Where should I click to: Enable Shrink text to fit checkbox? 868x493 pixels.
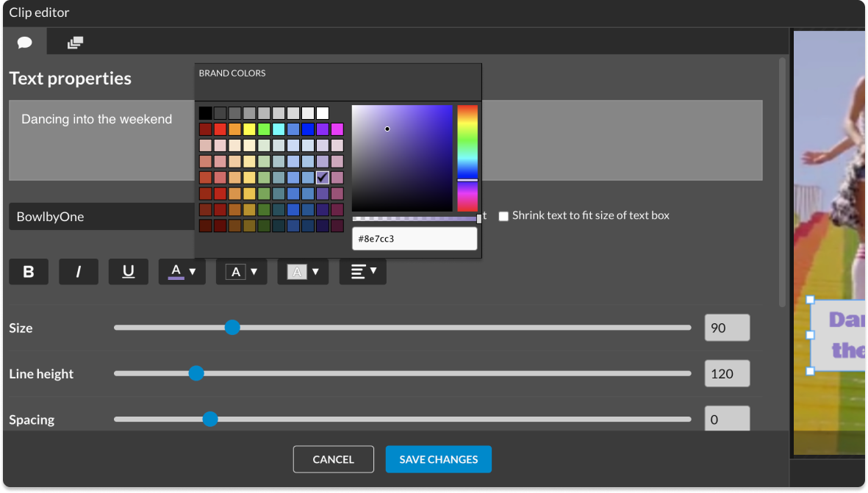point(503,216)
